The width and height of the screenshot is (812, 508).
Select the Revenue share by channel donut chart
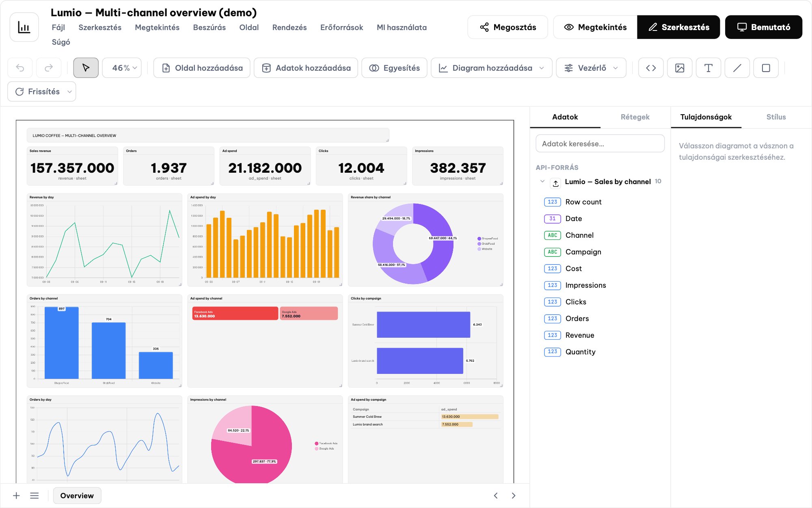(425, 240)
